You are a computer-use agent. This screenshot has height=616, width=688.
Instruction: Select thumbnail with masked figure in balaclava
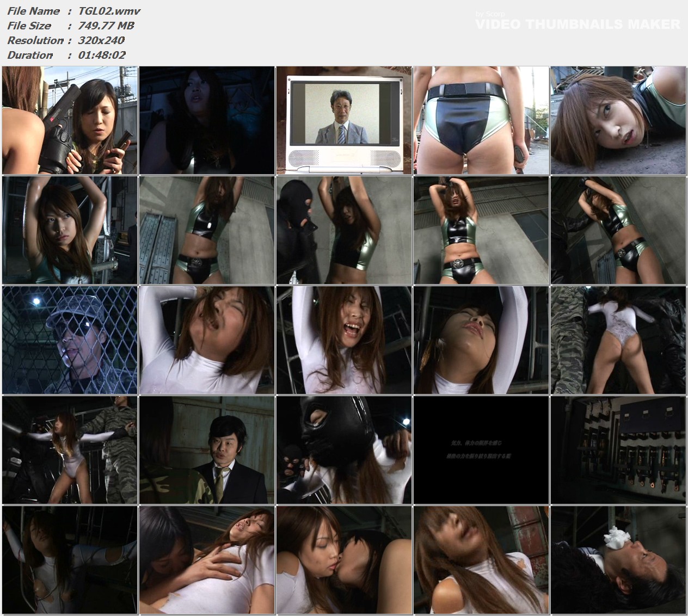point(344,230)
